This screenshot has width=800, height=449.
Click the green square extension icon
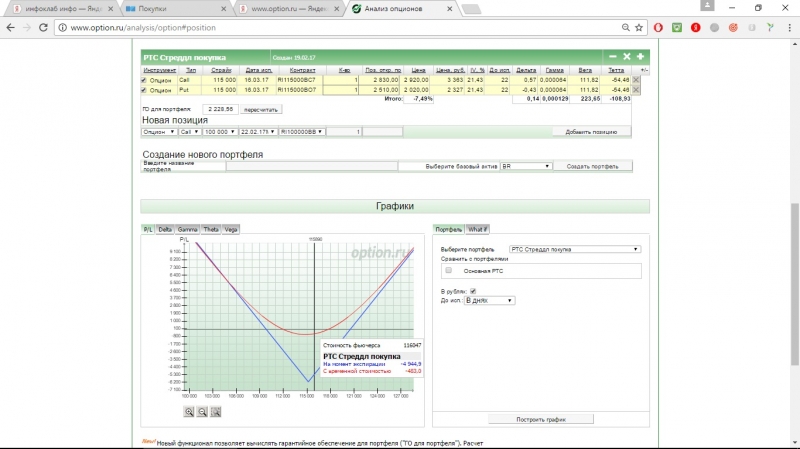click(677, 28)
